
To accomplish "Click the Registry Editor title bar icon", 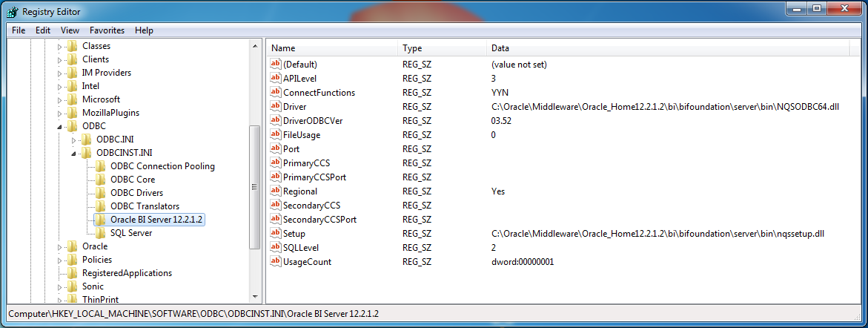I will [x=13, y=12].
